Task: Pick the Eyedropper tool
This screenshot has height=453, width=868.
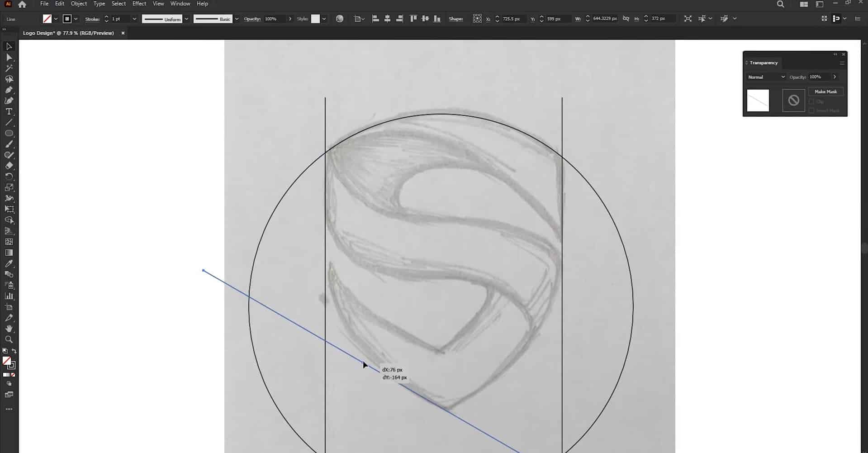Action: point(9,263)
